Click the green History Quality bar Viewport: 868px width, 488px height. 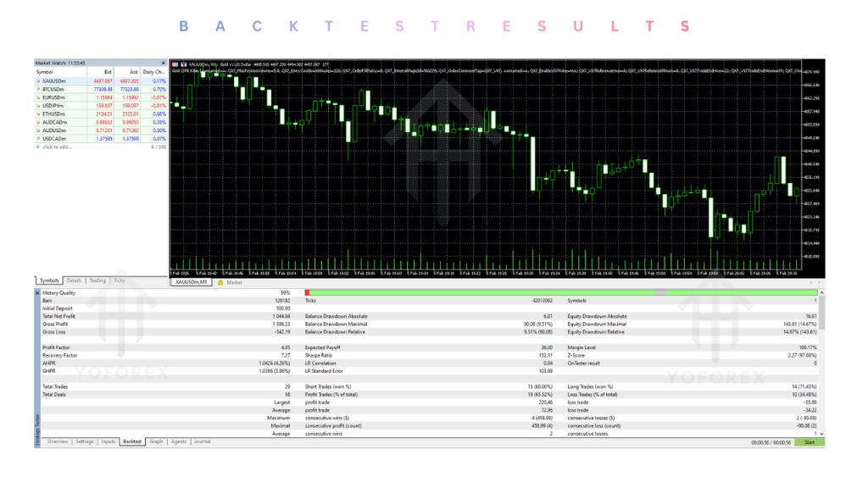click(561, 292)
